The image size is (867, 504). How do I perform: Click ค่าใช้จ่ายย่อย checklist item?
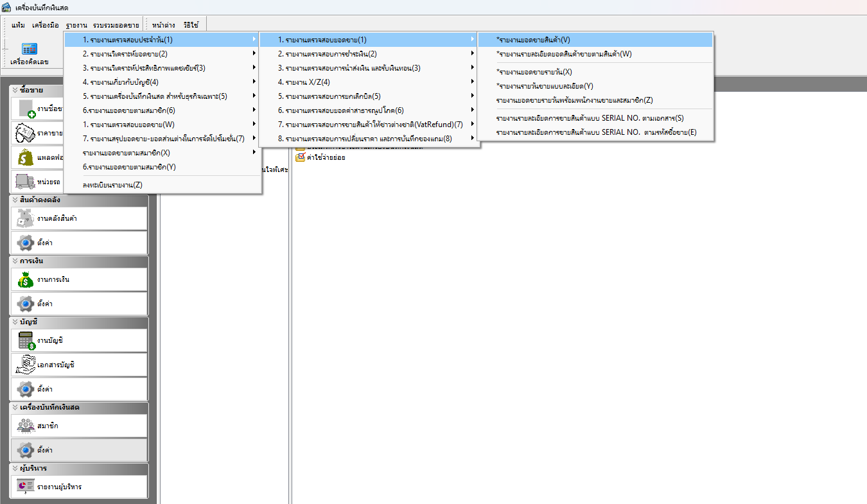pos(326,157)
